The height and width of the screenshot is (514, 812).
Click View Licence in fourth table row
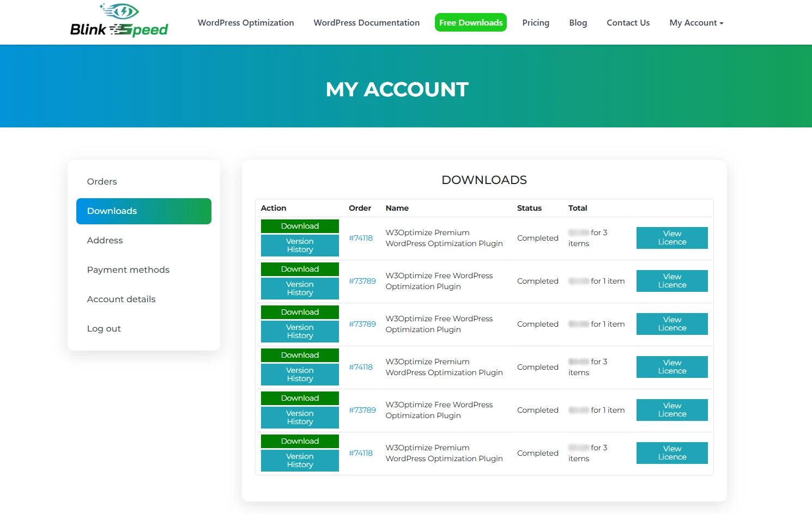pyautogui.click(x=672, y=367)
